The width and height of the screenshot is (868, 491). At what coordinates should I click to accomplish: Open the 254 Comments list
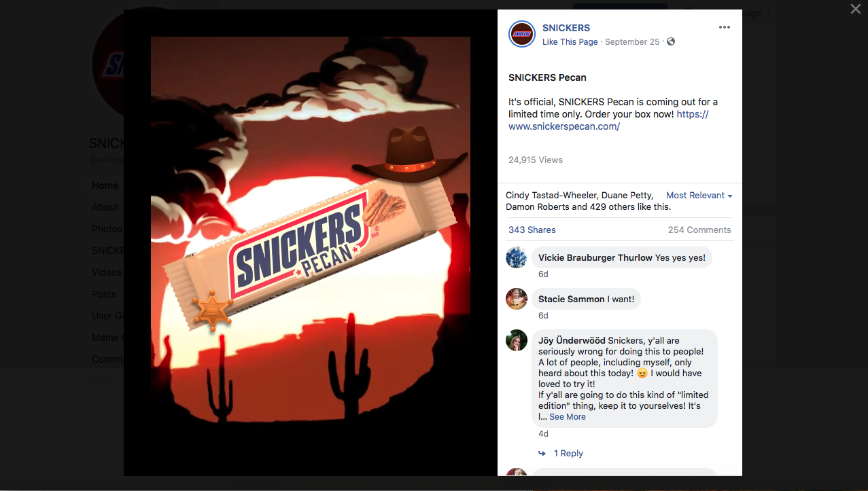[x=699, y=230]
